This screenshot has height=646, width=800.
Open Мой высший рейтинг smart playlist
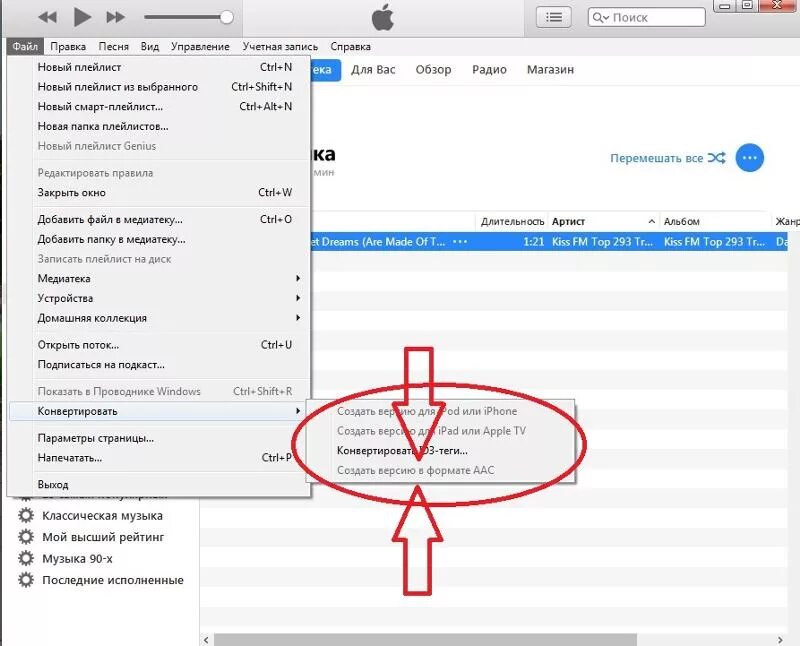103,537
